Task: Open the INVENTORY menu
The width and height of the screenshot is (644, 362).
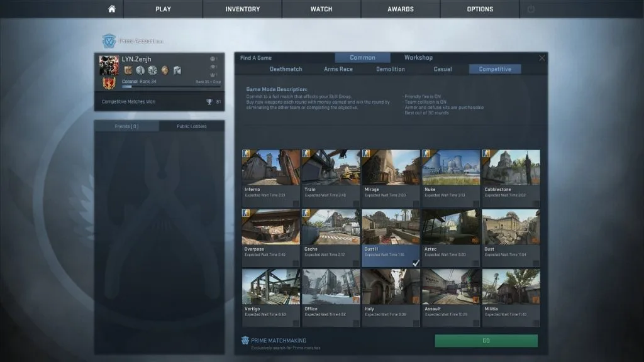Action: (x=242, y=9)
